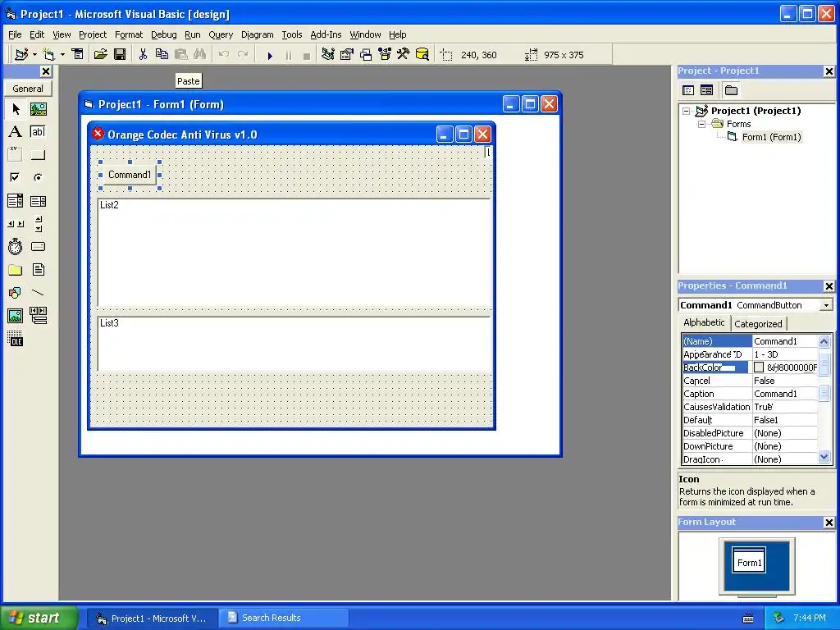
Task: Click the BackColor color swatch
Action: [x=759, y=367]
